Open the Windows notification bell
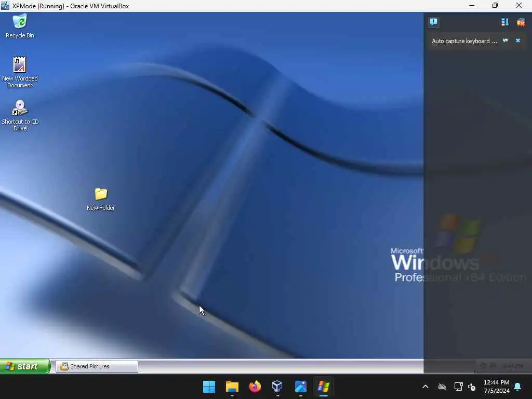Screen dimensions: 532x399 pyautogui.click(x=518, y=387)
